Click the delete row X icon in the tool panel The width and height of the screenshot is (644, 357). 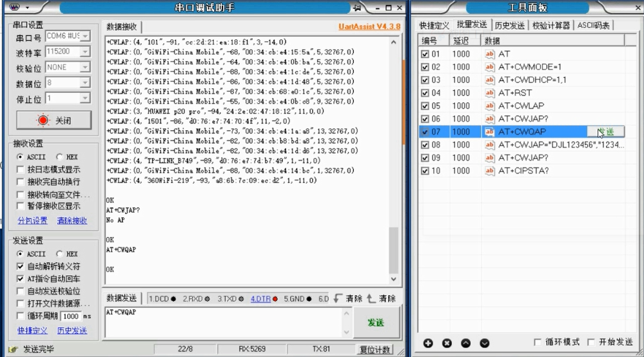(x=447, y=343)
